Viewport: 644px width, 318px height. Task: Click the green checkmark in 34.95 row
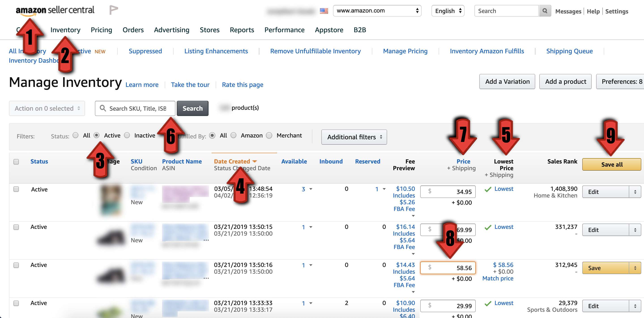(x=488, y=189)
